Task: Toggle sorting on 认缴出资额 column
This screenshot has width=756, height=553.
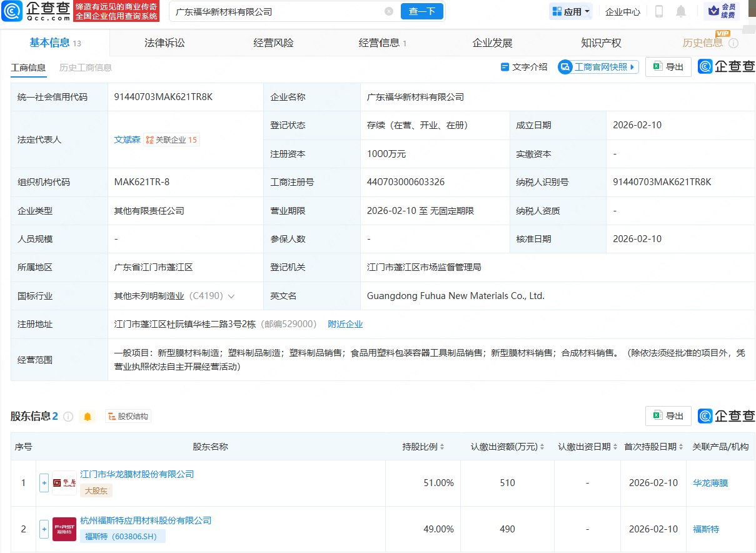Action: (543, 447)
